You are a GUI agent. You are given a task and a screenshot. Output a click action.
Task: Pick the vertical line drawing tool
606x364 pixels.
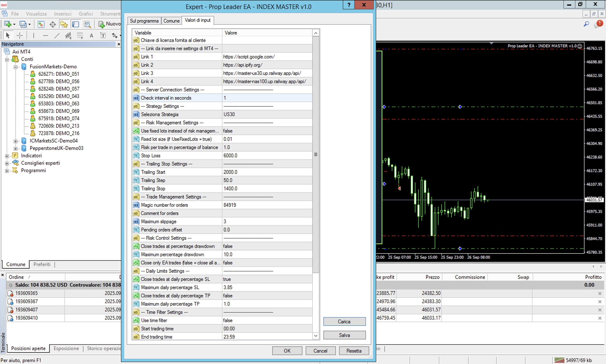34,36
